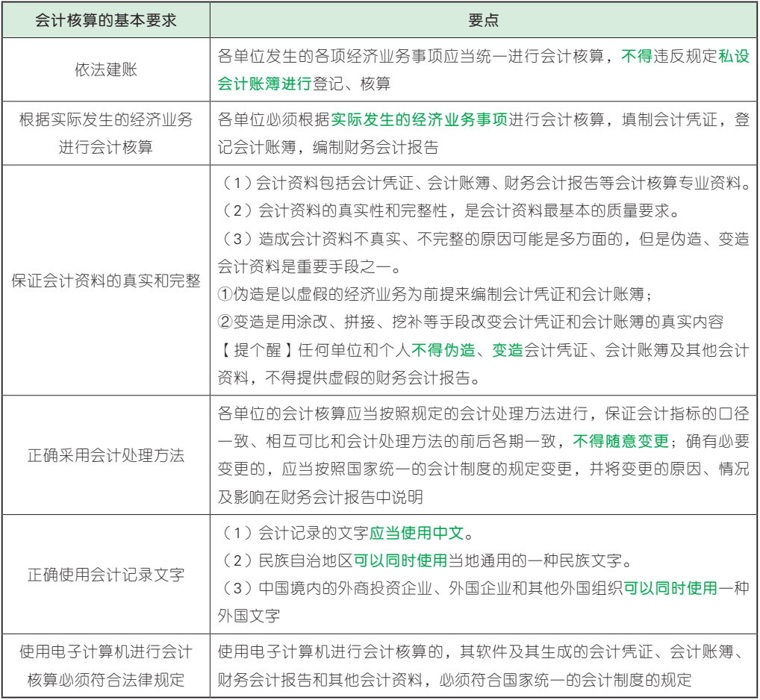Screen dimensions: 760x700
Task: Click the 要点 column header
Action: (x=485, y=19)
